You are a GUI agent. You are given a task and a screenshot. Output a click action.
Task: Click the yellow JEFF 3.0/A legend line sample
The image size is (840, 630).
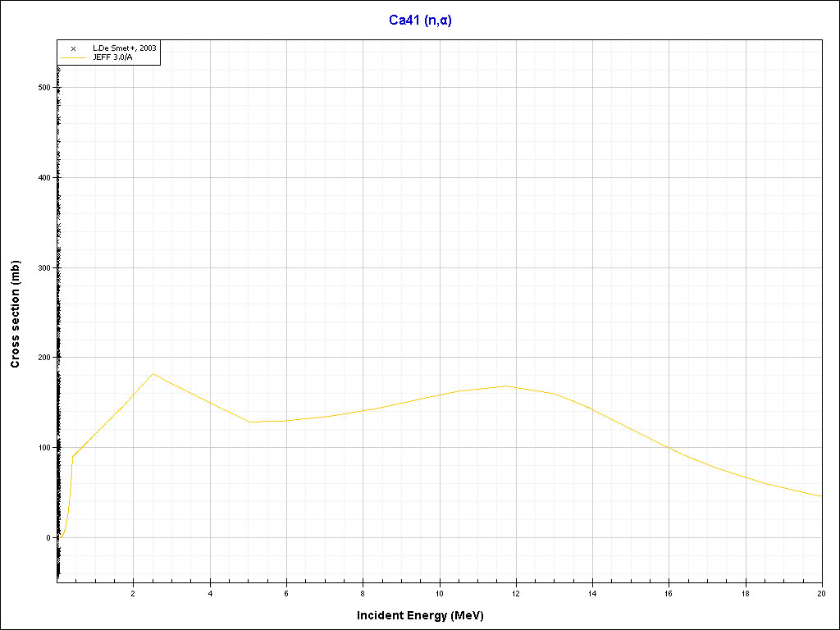click(73, 57)
